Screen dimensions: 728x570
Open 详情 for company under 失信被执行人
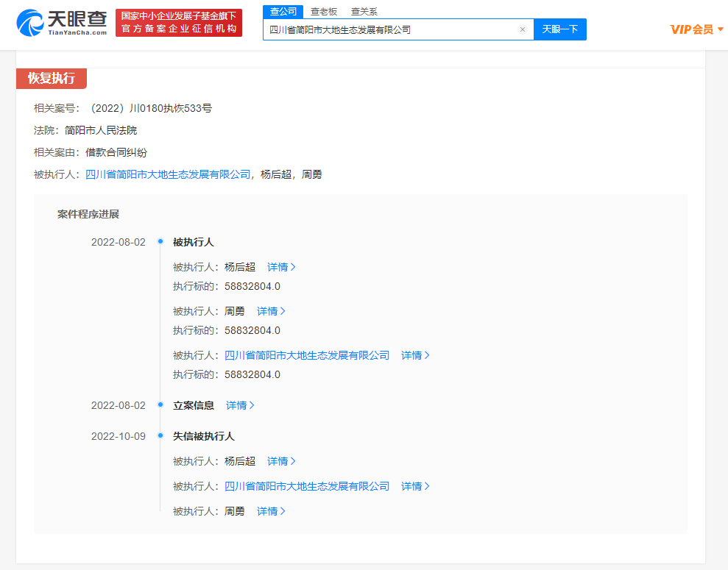coord(415,486)
